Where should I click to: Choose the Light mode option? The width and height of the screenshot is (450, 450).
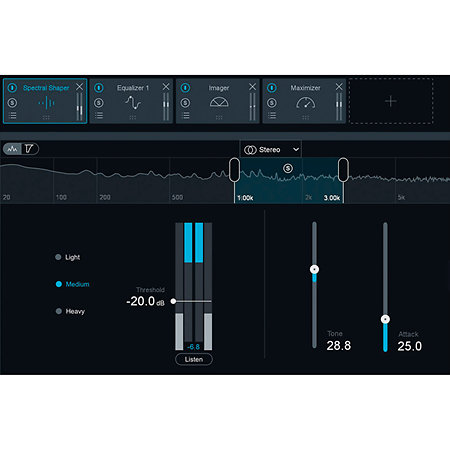pyautogui.click(x=68, y=257)
